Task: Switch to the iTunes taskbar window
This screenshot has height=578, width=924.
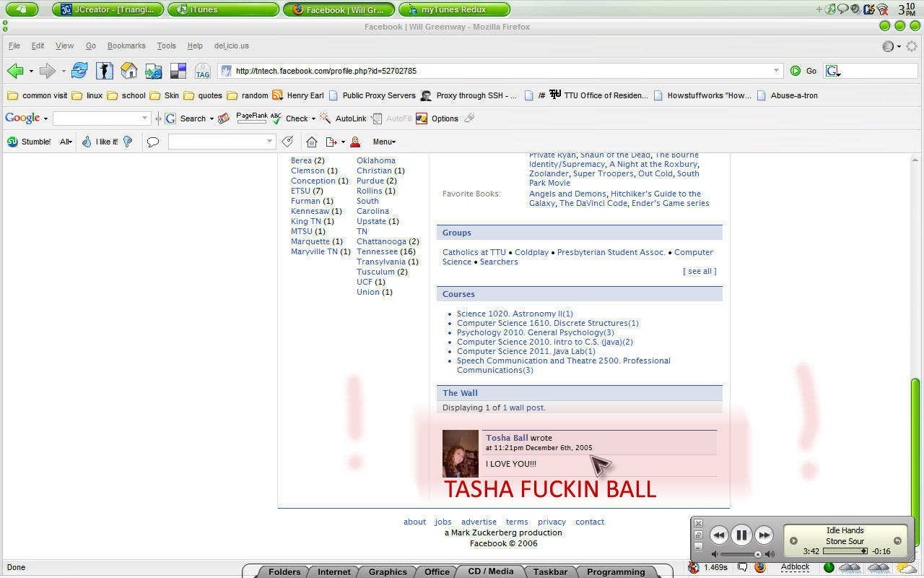Action: click(223, 9)
